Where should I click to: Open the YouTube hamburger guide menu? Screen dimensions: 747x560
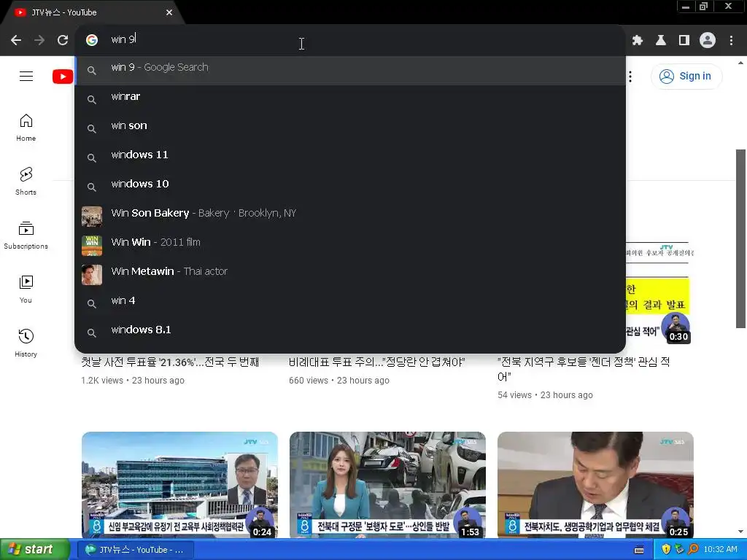coord(26,76)
